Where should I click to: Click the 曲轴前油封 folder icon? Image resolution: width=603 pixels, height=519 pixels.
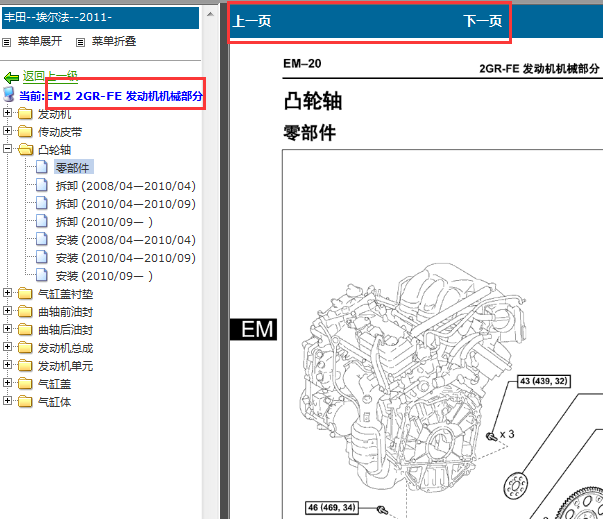(x=25, y=311)
